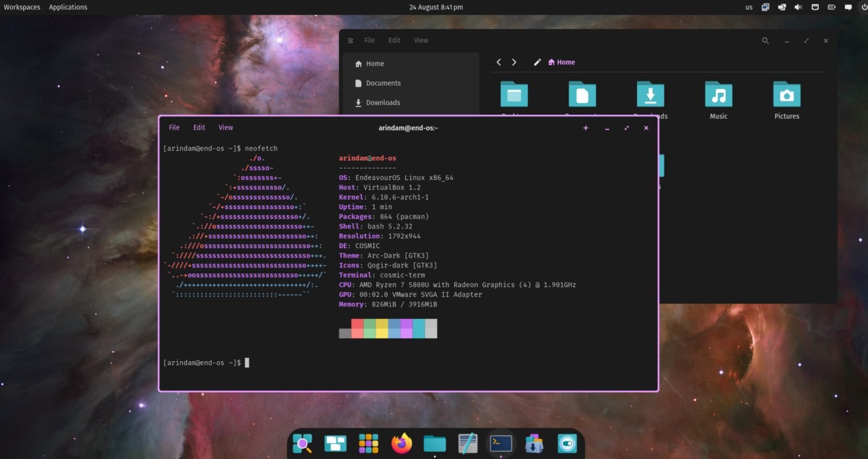The image size is (868, 459).
Task: Go back in the Files window
Action: tap(498, 62)
